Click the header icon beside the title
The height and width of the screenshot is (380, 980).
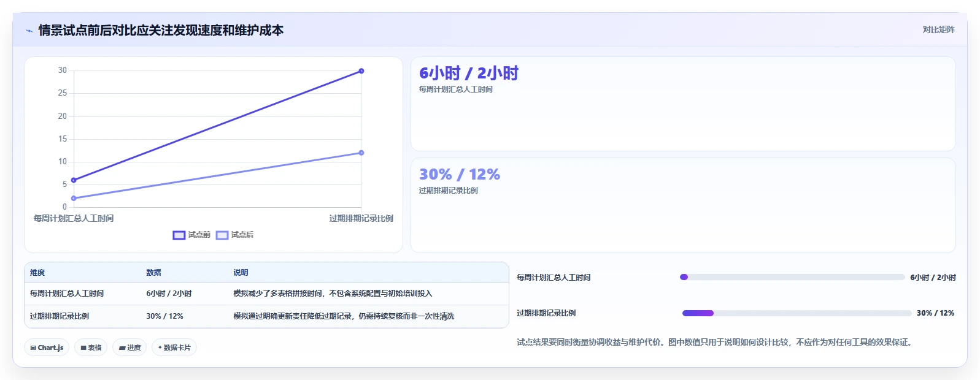click(x=29, y=31)
